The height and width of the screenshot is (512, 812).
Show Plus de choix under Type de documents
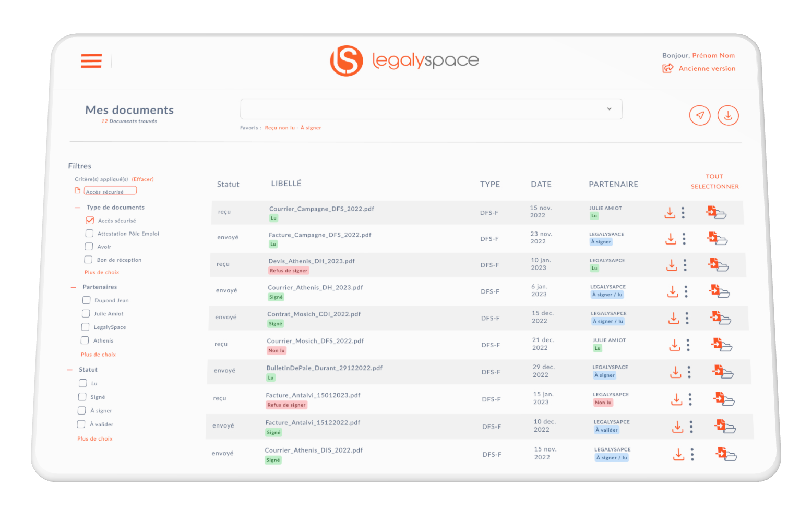coord(102,272)
